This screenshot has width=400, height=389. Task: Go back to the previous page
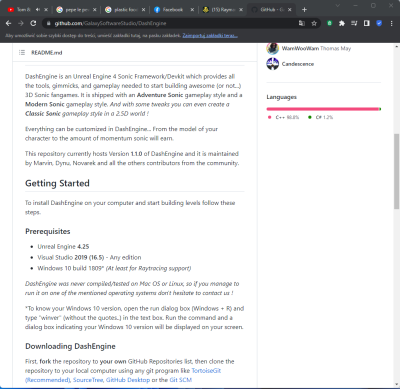click(9, 23)
